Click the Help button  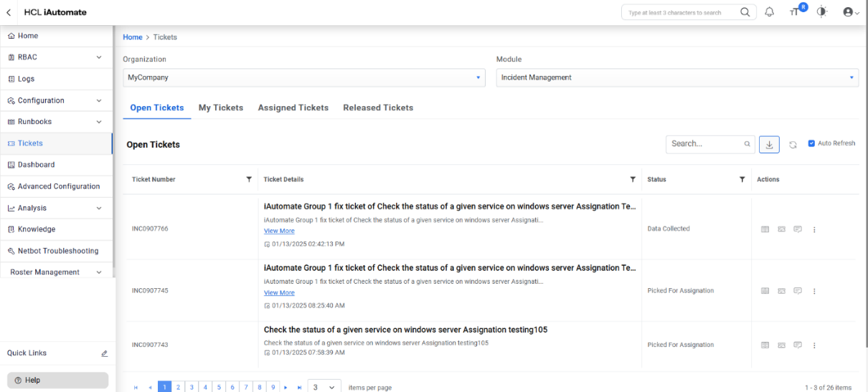[57, 380]
